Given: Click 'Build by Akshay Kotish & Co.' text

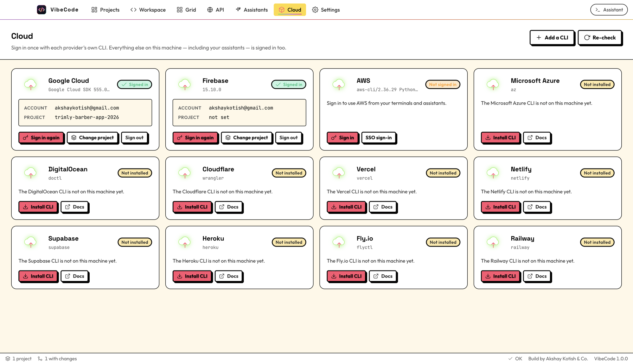Looking at the screenshot, I should point(558,359).
